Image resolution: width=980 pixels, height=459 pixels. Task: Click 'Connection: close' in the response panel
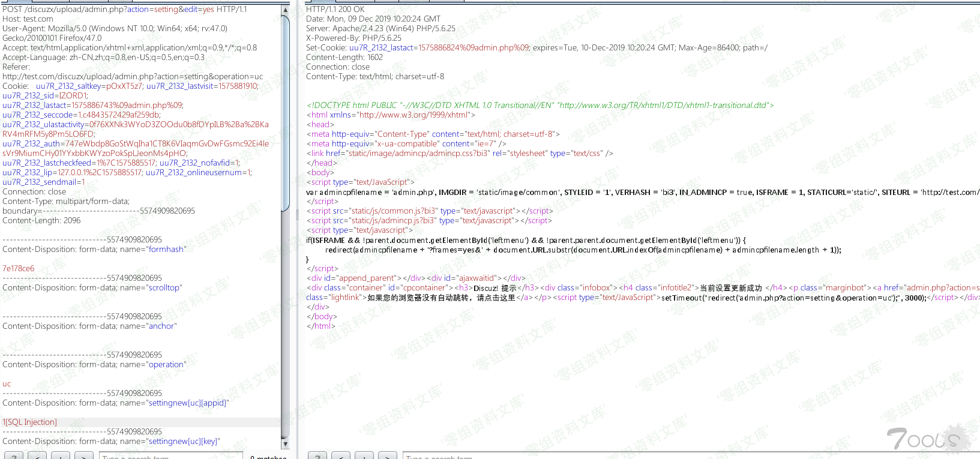tap(338, 67)
